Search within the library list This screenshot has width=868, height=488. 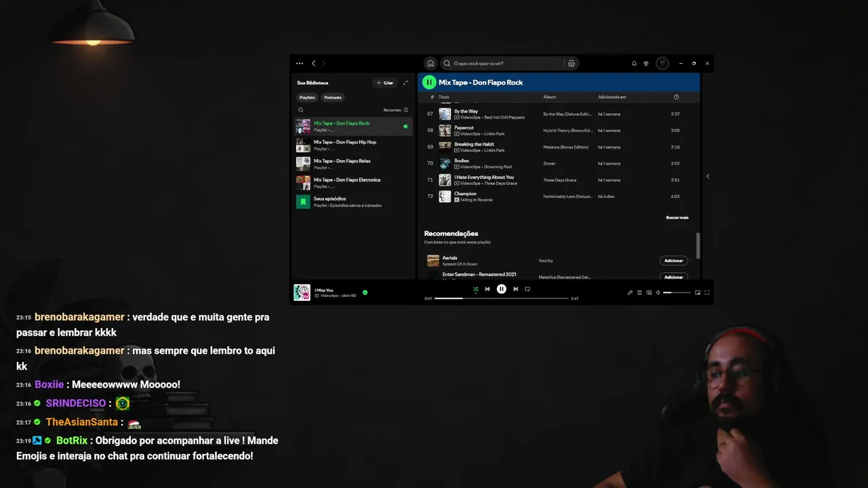301,110
